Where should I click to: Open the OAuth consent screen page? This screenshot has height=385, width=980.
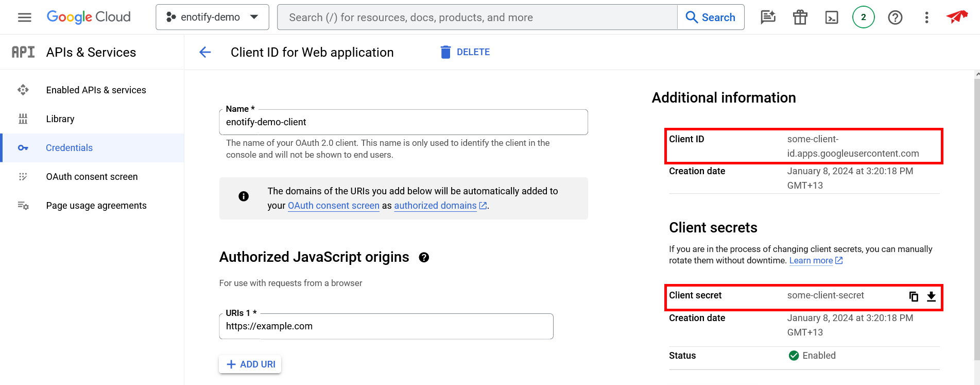click(x=92, y=177)
